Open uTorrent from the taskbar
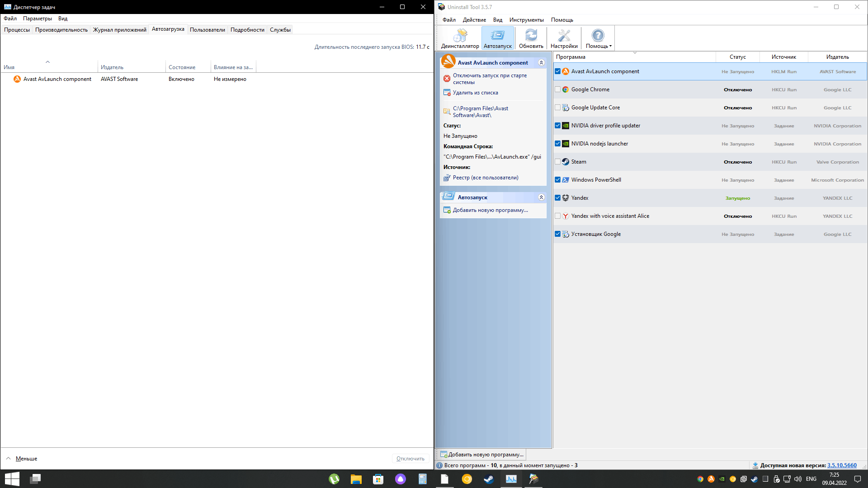Image resolution: width=868 pixels, height=488 pixels. pyautogui.click(x=334, y=479)
